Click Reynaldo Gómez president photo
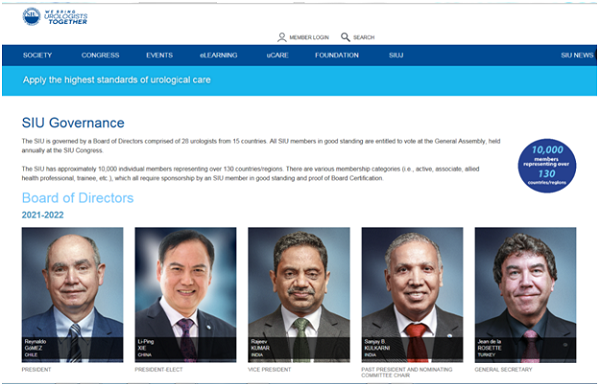This screenshot has height=386, width=600. (x=72, y=295)
